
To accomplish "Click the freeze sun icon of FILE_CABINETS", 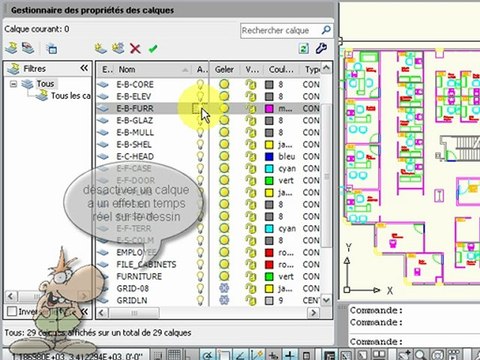I will [224, 264].
